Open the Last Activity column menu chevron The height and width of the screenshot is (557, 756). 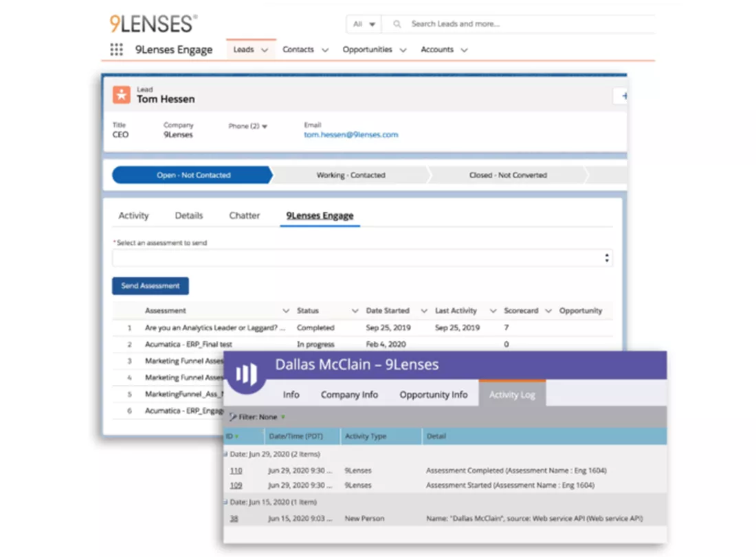tap(493, 311)
